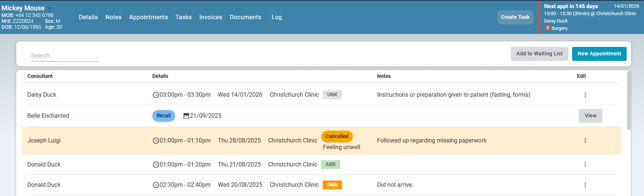
Task: Click the Create Task button
Action: tap(515, 17)
